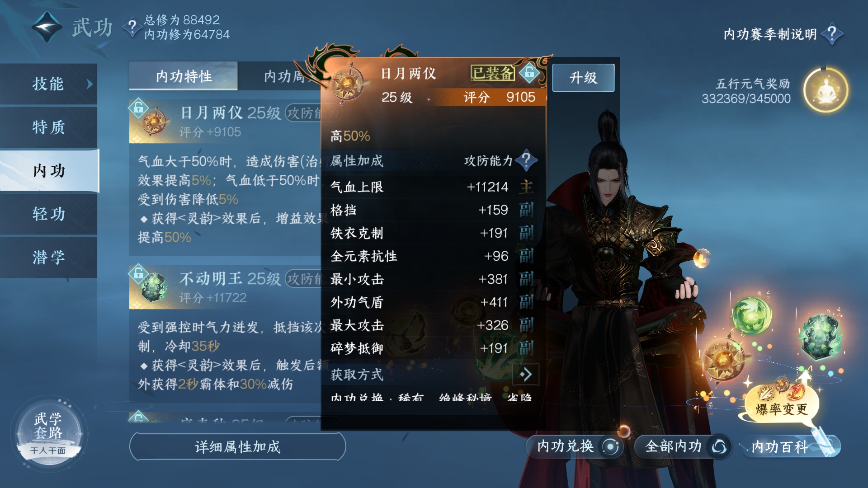Screen dimensions: 868x488
Task: Toggle lock on 日月两仪 popup header
Action: 529,72
